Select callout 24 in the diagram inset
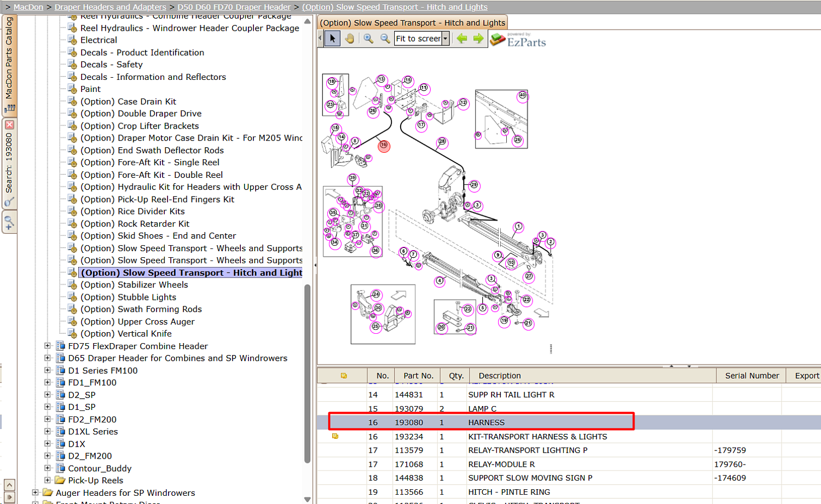This screenshot has height=504, width=821. pos(376,294)
